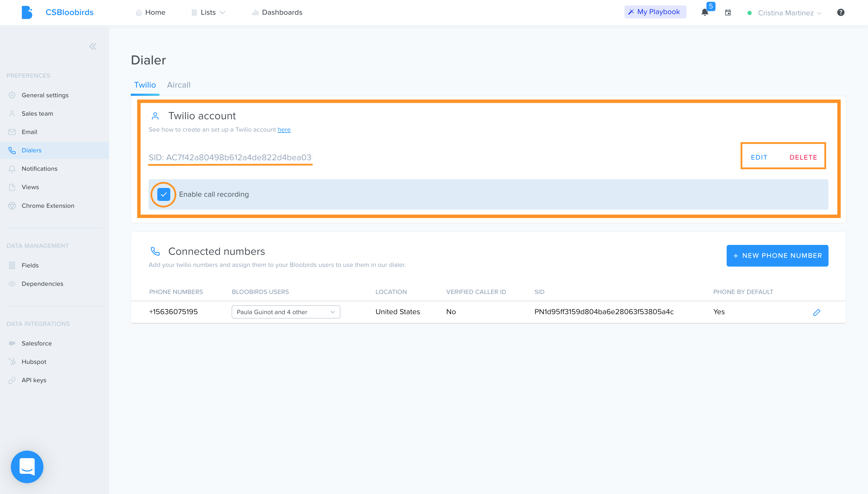Image resolution: width=868 pixels, height=494 pixels.
Task: Open the help question mark icon
Action: 841,13
